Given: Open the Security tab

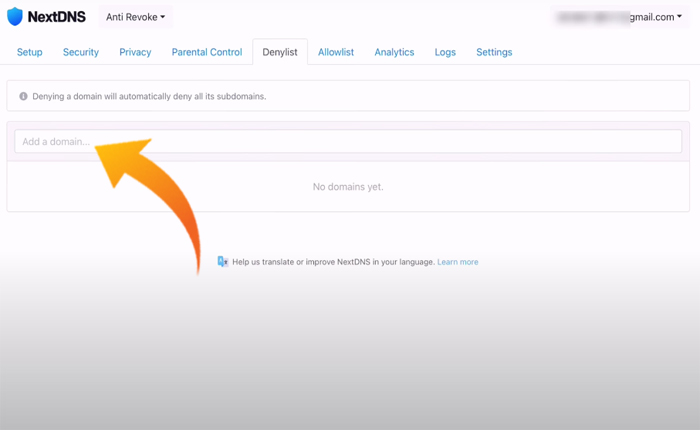Looking at the screenshot, I should (81, 52).
